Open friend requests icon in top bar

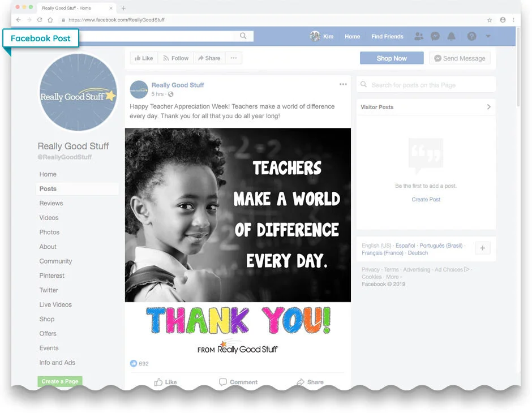(419, 36)
